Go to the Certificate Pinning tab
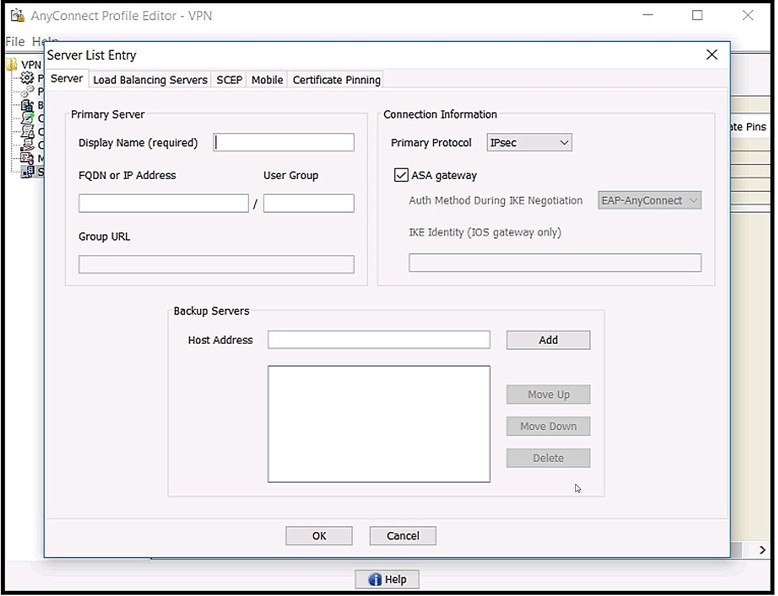The image size is (778, 596). 336,80
